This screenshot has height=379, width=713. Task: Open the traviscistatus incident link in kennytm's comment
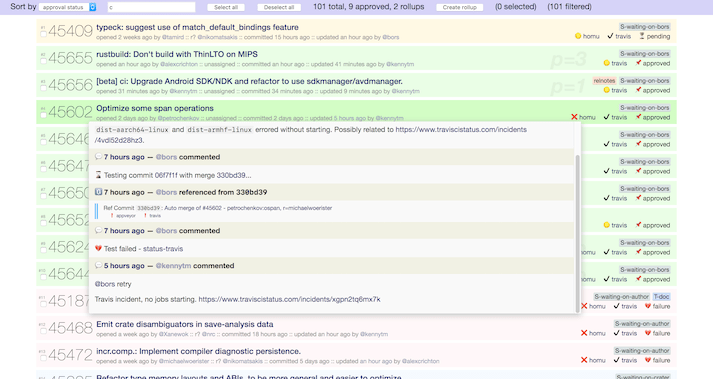pos(289,299)
